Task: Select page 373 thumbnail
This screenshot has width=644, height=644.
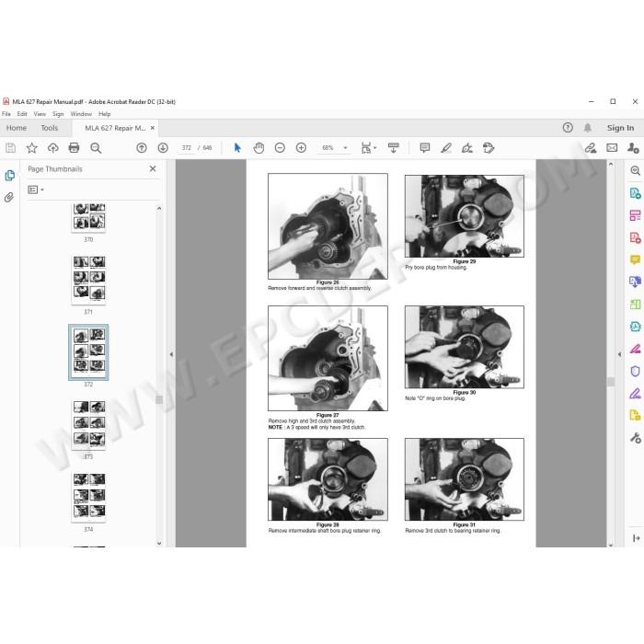Action: [x=88, y=424]
